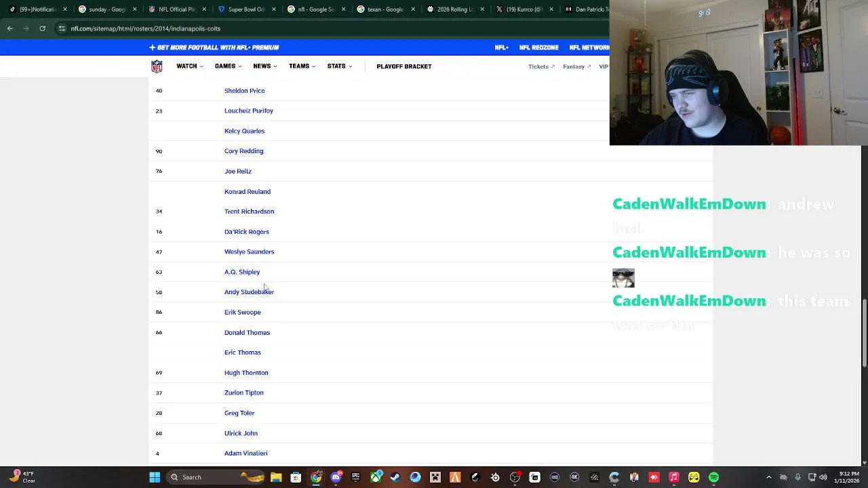Open Cory Redding player link
This screenshot has width=868, height=488.
(243, 151)
